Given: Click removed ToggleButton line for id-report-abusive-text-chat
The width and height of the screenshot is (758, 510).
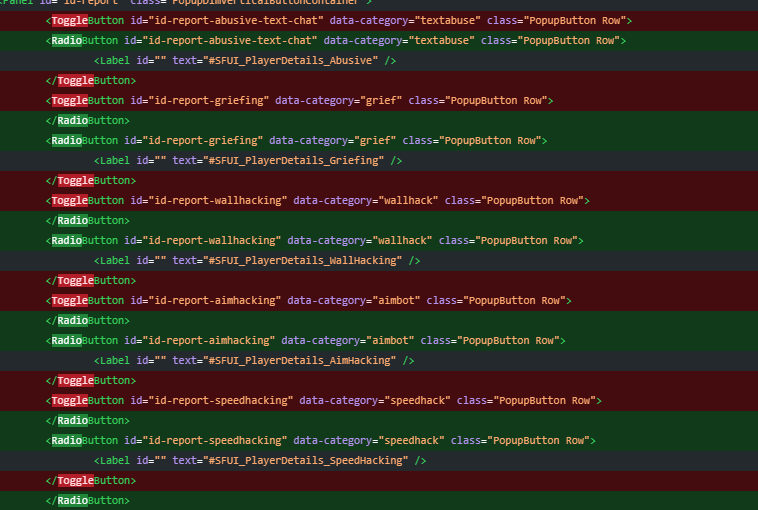Looking at the screenshot, I should [379, 21].
